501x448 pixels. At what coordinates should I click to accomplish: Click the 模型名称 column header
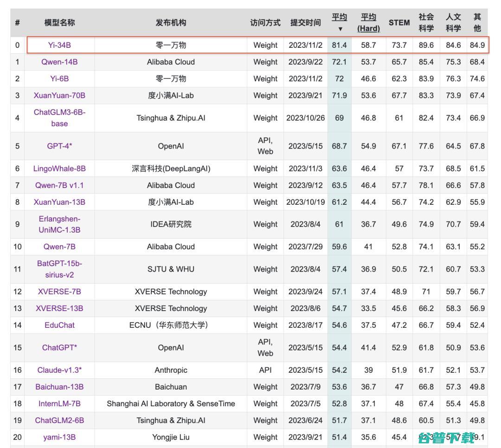(59, 23)
